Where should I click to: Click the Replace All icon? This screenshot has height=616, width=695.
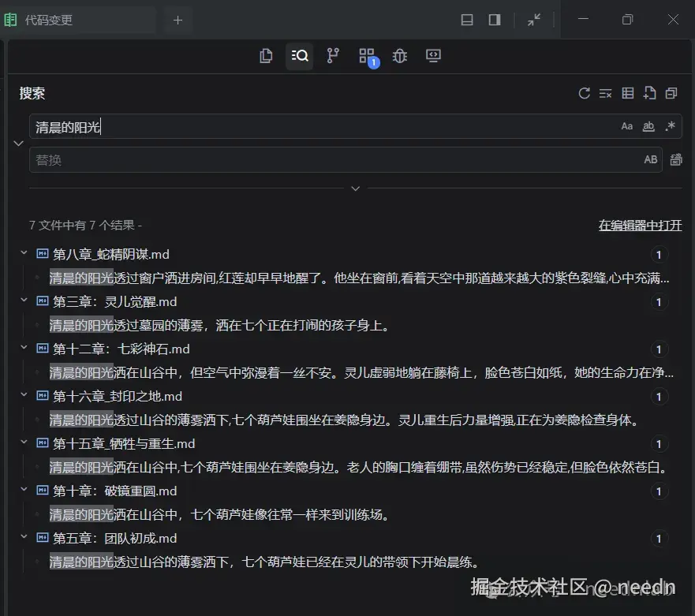[676, 159]
